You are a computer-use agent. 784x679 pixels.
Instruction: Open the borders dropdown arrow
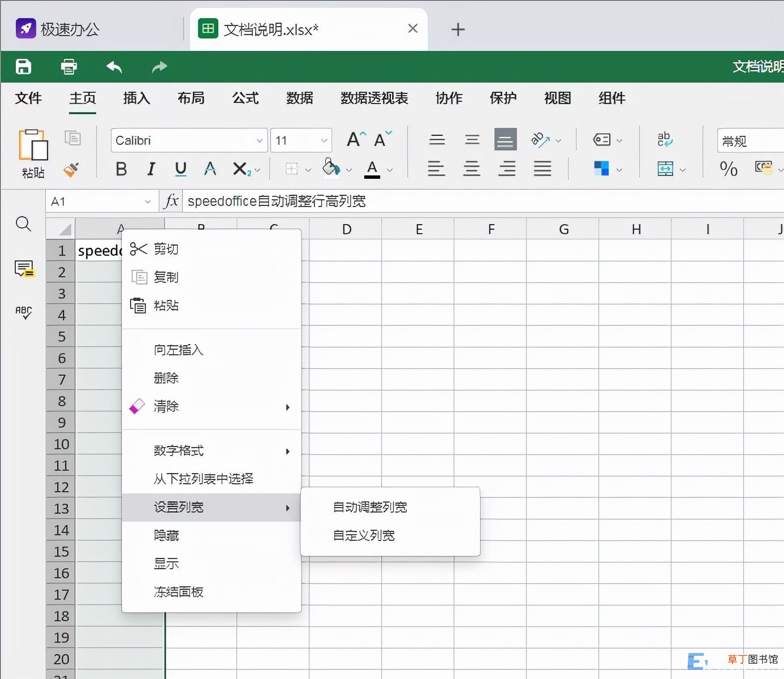[308, 169]
